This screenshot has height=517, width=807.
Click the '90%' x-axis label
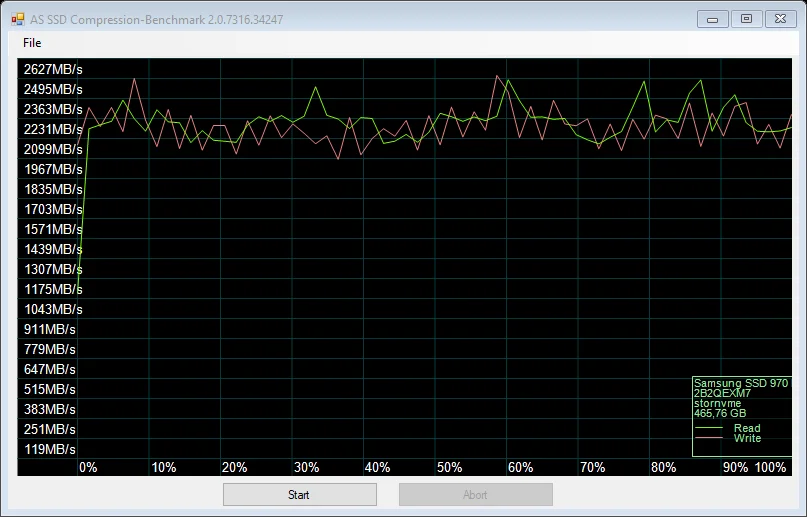coord(735,468)
